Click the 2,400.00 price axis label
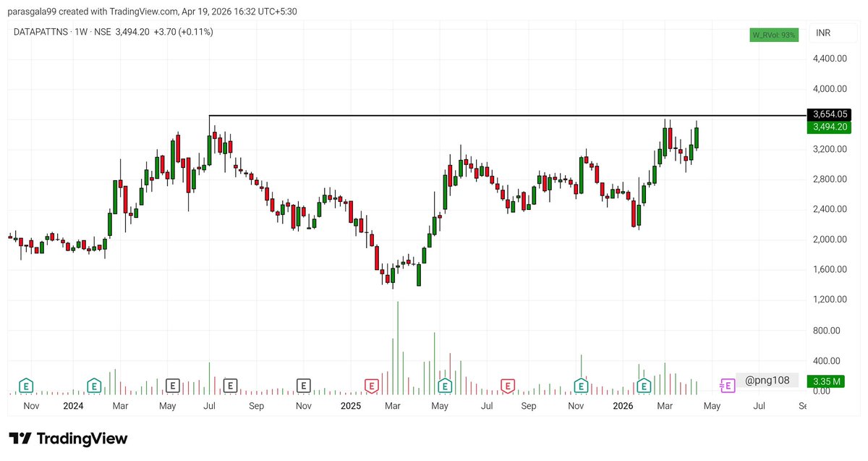The image size is (868, 461). click(x=830, y=209)
